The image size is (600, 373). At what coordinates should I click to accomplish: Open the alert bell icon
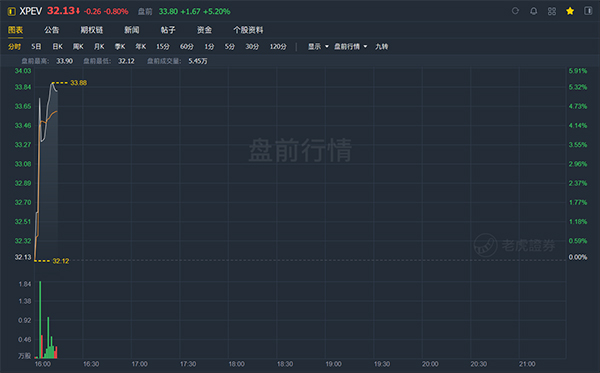533,11
